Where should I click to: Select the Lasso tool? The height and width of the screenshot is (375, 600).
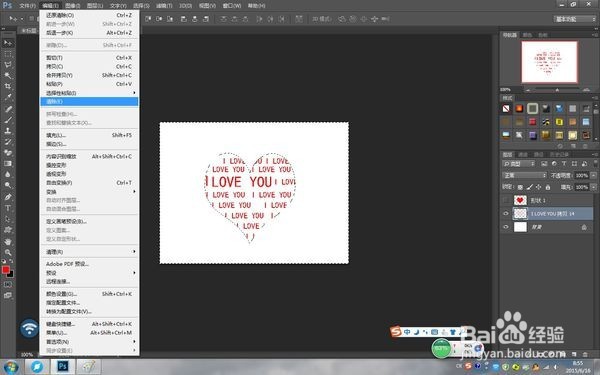tap(8, 65)
